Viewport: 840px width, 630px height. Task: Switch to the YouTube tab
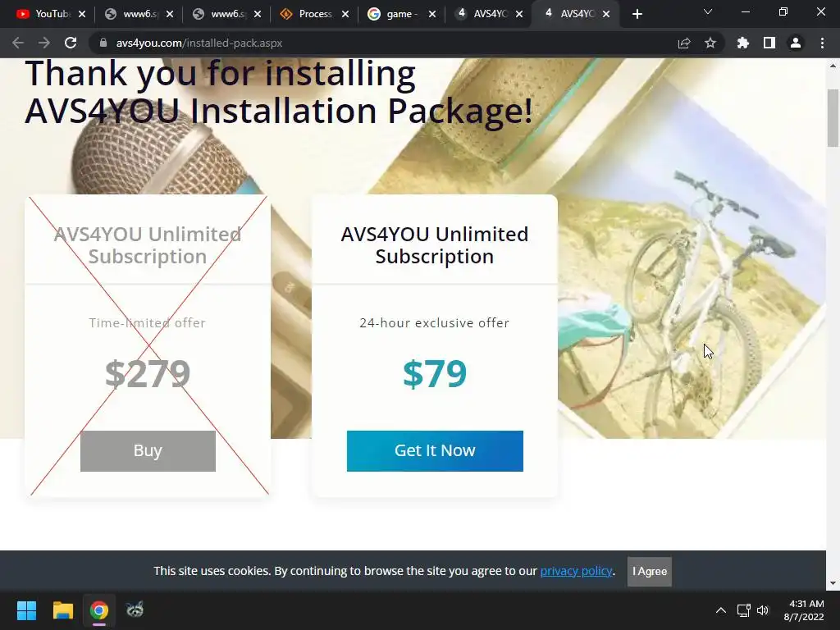44,14
